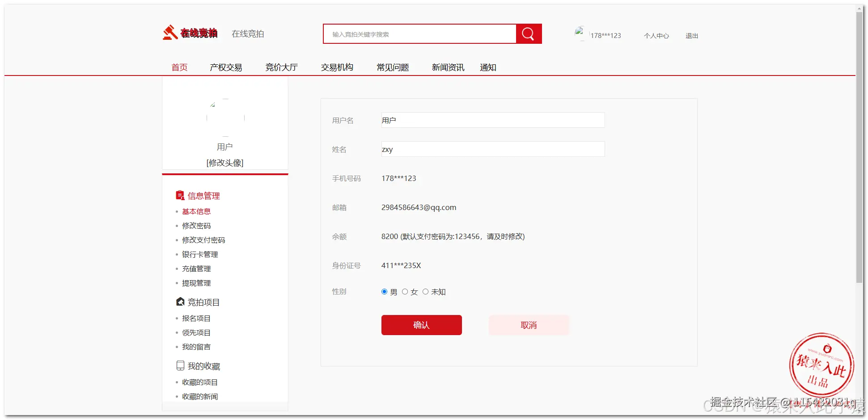Image resolution: width=868 pixels, height=420 pixels.
Task: Click 退出 to log out
Action: tap(691, 36)
